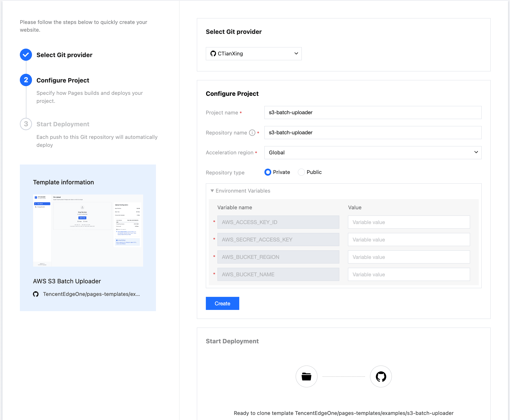Click the AWS S3 Batch Uploader template preview
This screenshot has height=420, width=510.
[88, 230]
